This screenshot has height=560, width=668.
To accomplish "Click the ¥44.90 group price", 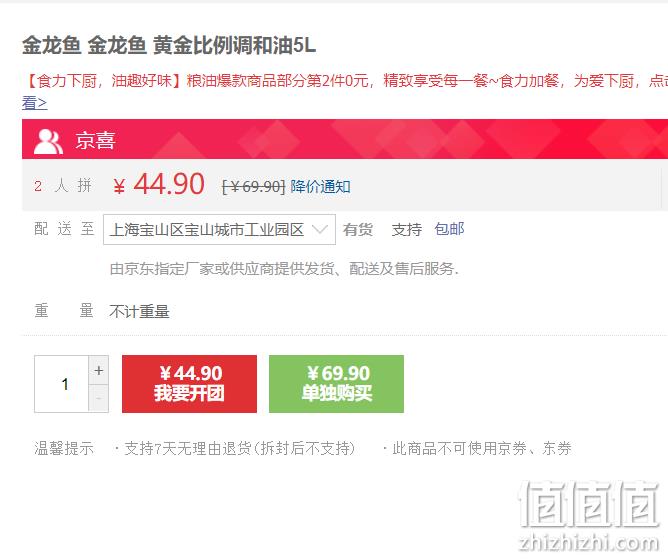I will (159, 185).
